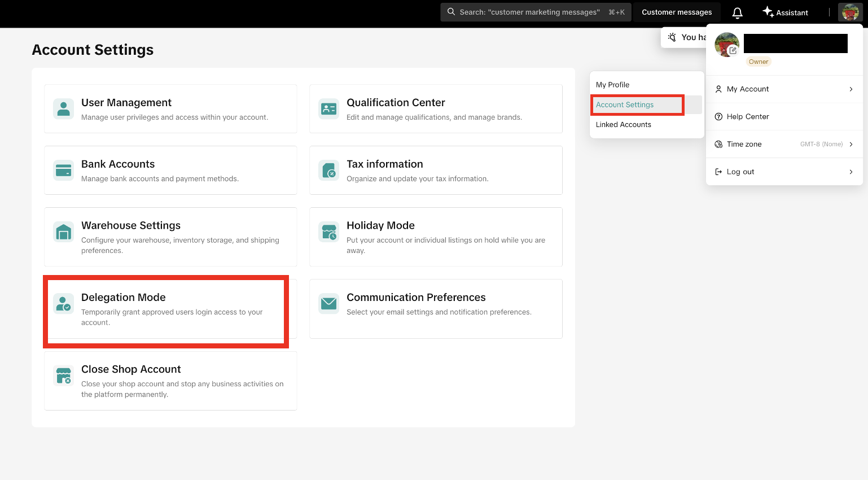Expand the Log out chevron
The image size is (868, 480).
pyautogui.click(x=851, y=172)
